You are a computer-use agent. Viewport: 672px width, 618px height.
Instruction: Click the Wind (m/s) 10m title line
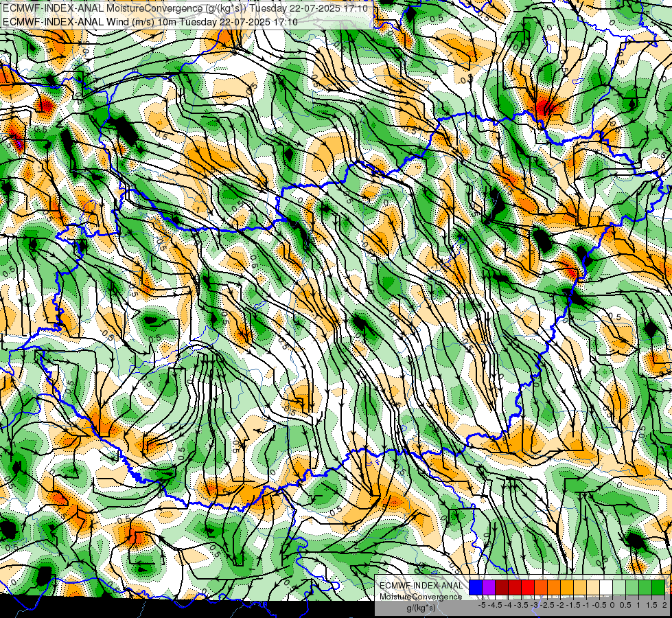150,21
